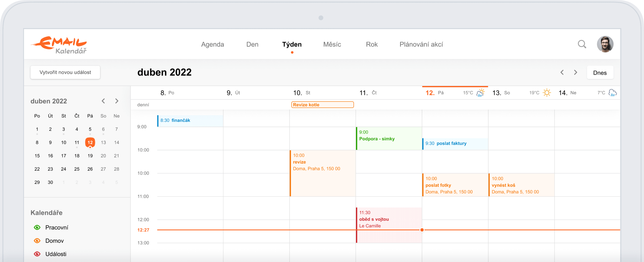Switch to the Agenda view

point(213,44)
